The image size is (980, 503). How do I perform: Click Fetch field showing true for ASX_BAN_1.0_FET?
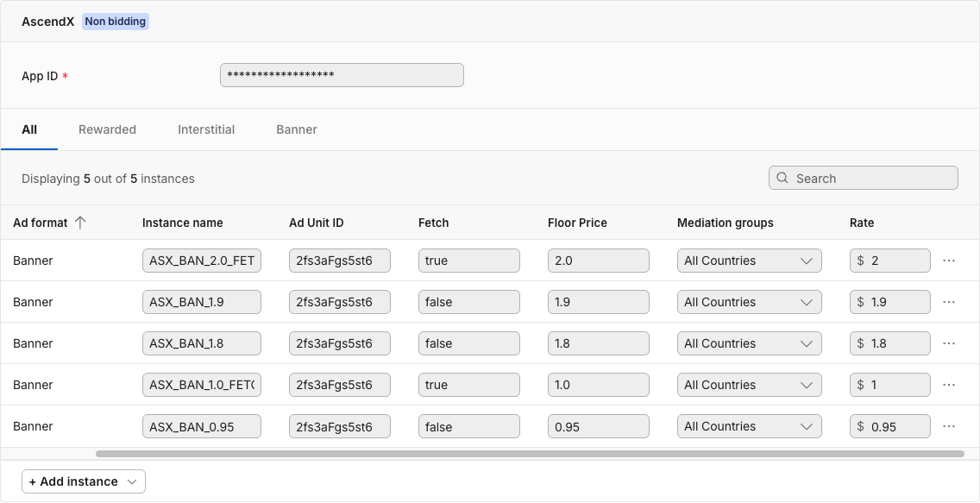[x=468, y=385]
